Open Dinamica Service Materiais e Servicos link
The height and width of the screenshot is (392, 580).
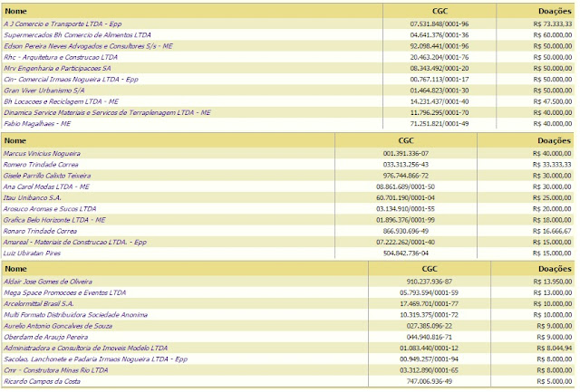pos(107,112)
